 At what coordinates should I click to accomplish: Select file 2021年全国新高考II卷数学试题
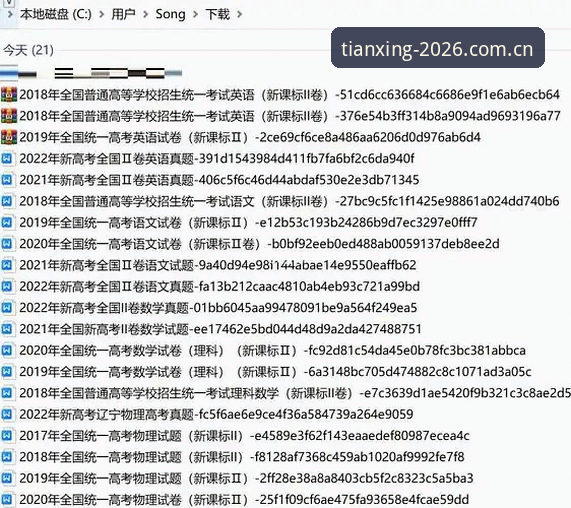point(220,329)
